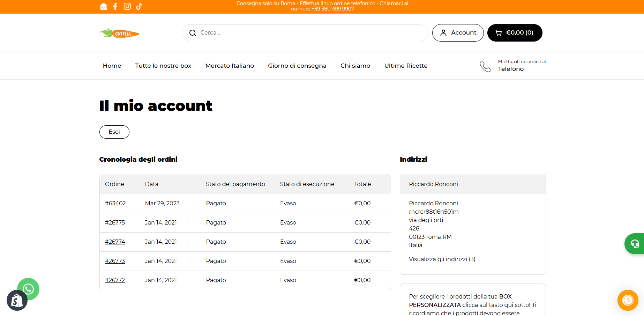Open the Instagram social icon
644x316 pixels.
[127, 6]
